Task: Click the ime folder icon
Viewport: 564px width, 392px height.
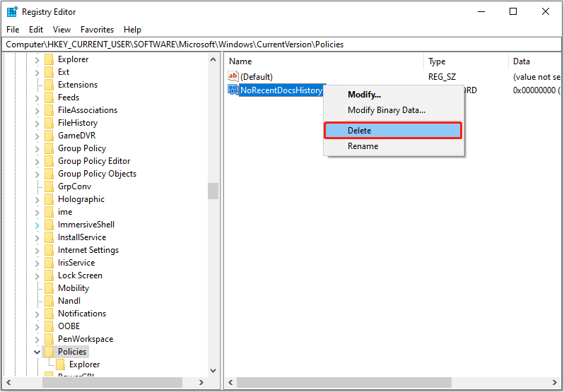Action: coord(49,212)
